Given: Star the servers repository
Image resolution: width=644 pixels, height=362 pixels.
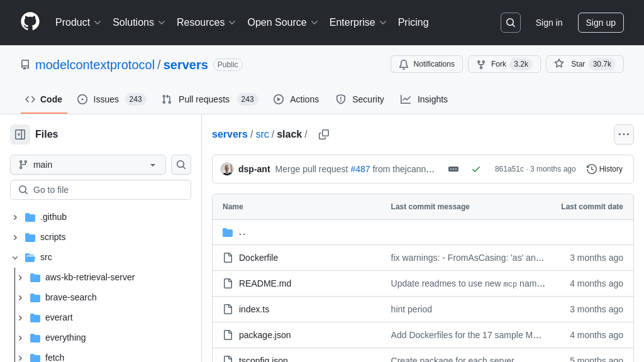Looking at the screenshot, I should pyautogui.click(x=584, y=64).
